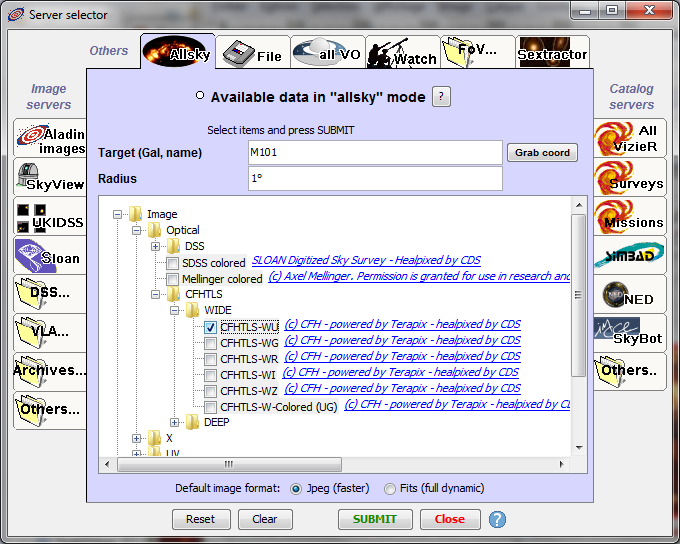The width and height of the screenshot is (680, 544).
Task: Check the SDSS colored checkbox
Action: [x=173, y=263]
